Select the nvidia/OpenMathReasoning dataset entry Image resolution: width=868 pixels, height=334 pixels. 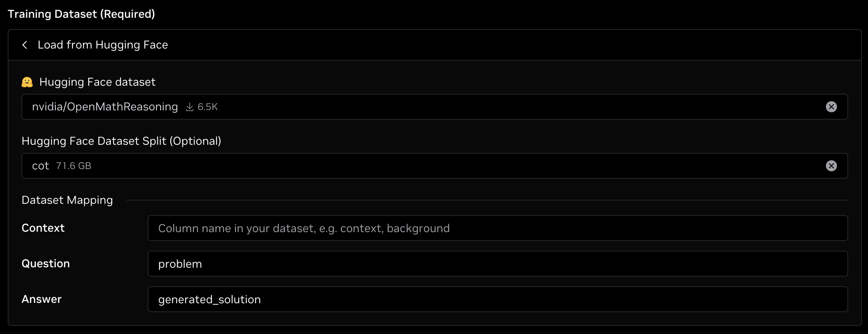(105, 107)
